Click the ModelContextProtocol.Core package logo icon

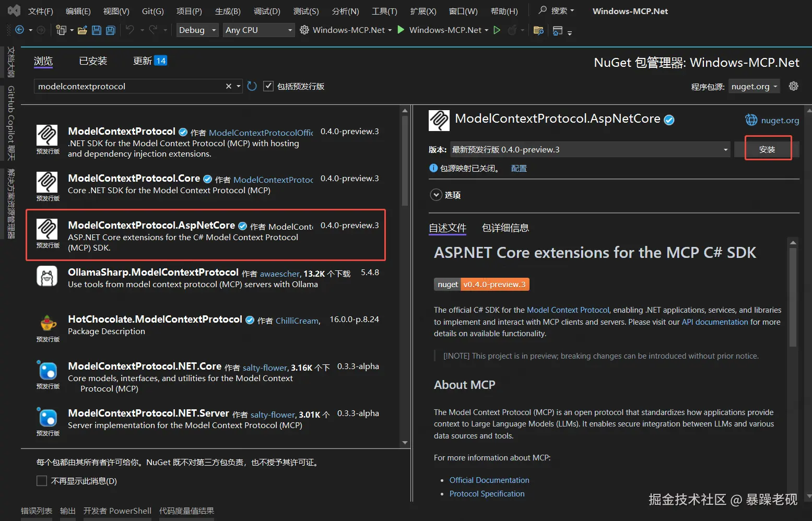(47, 182)
